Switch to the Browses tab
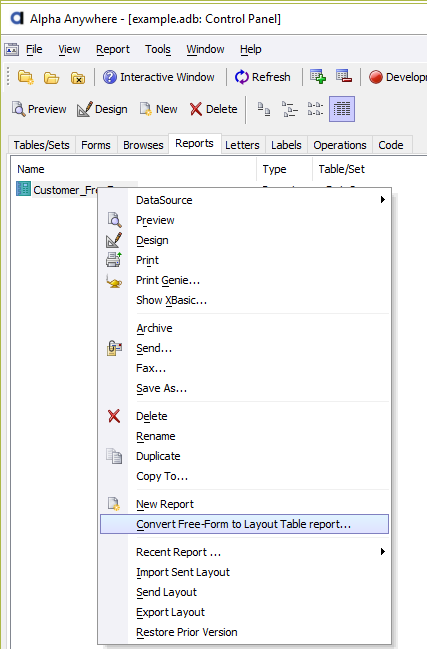This screenshot has height=649, width=427. (x=143, y=145)
